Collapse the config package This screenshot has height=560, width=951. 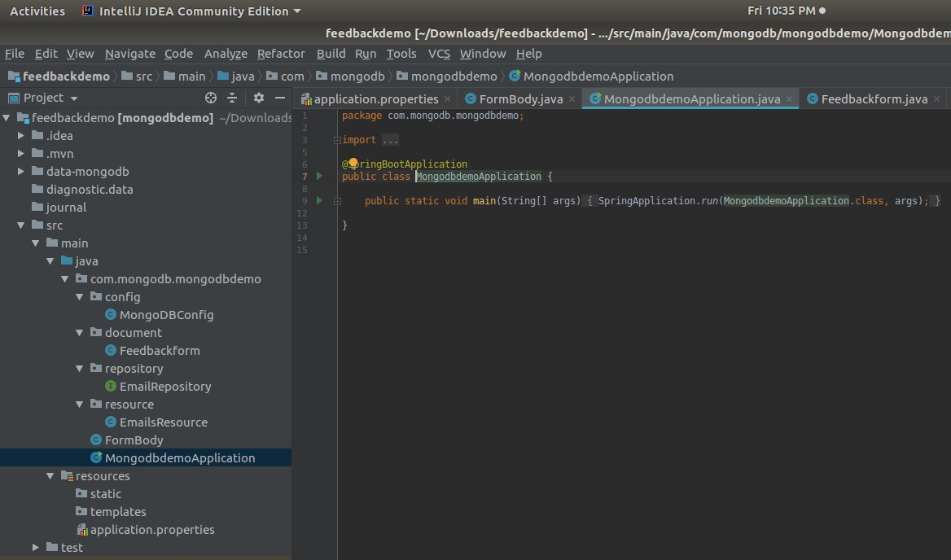pyautogui.click(x=80, y=297)
